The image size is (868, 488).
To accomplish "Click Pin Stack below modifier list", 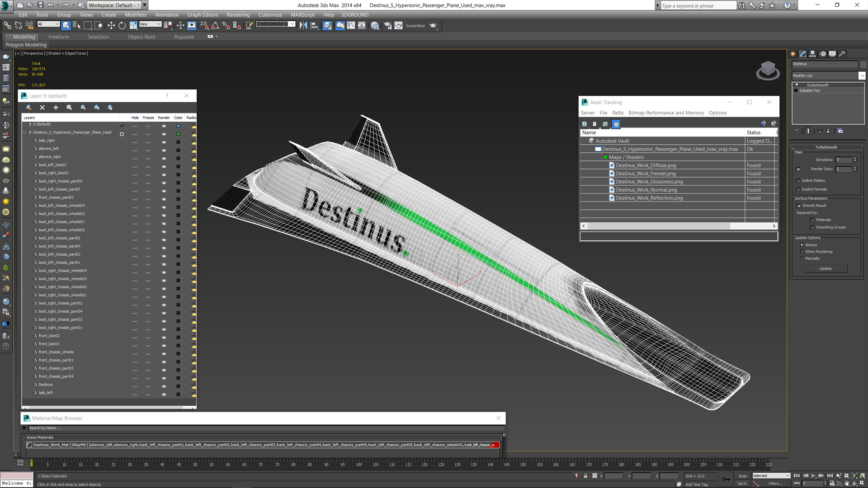I will point(797,131).
